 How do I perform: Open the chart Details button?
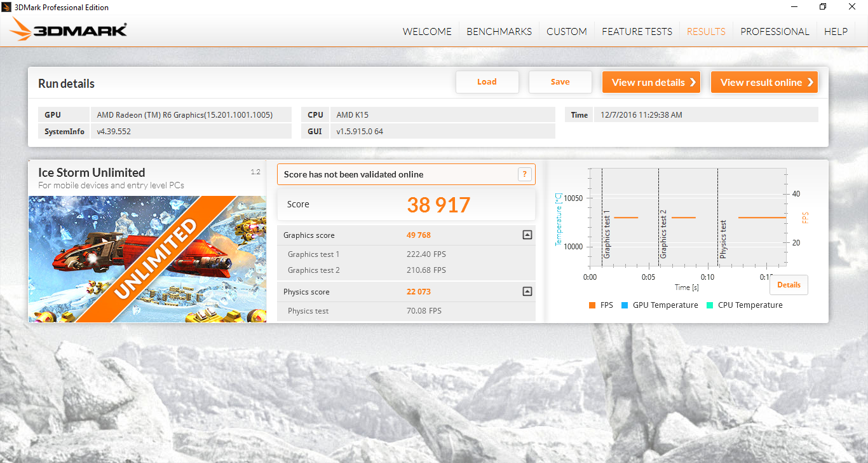point(789,285)
